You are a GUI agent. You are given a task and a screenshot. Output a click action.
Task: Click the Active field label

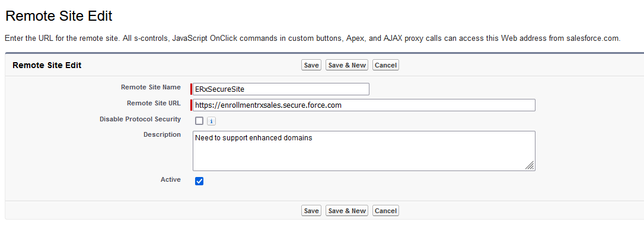click(x=170, y=179)
